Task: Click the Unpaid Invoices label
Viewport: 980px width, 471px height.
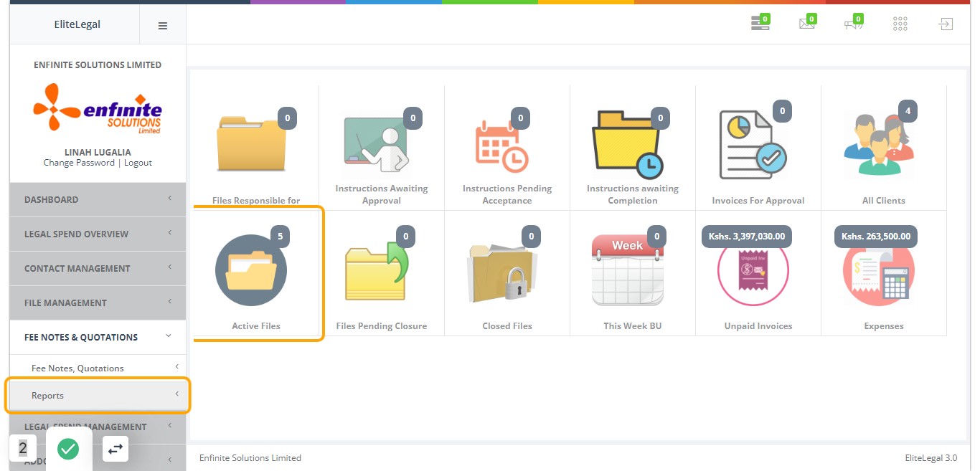Action: [758, 325]
